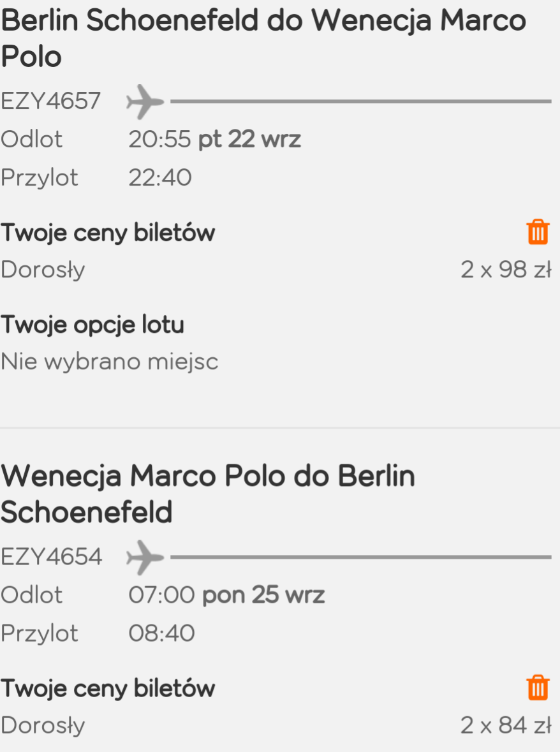The height and width of the screenshot is (752, 560).
Task: Click the return Dorosły passenger label
Action: click(43, 726)
